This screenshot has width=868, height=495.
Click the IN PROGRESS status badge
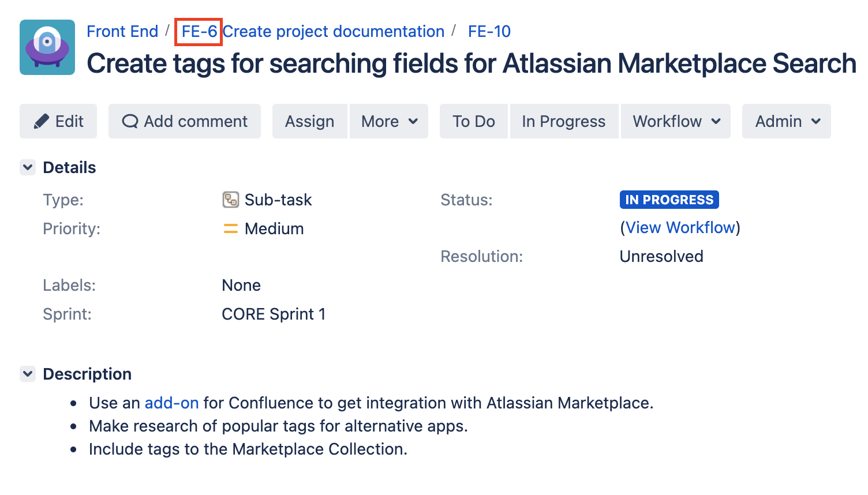669,200
